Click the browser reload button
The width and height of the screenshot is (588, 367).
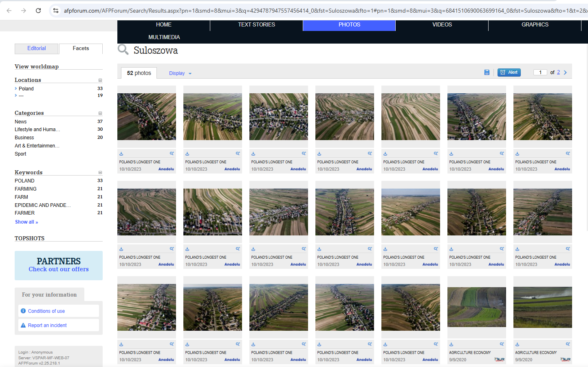[x=38, y=11]
